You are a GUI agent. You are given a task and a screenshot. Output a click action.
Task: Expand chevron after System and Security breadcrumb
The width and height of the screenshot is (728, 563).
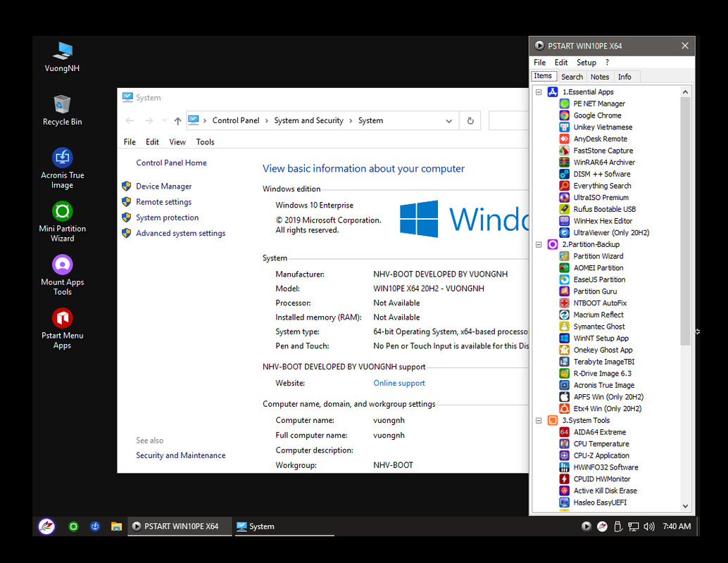coord(351,120)
